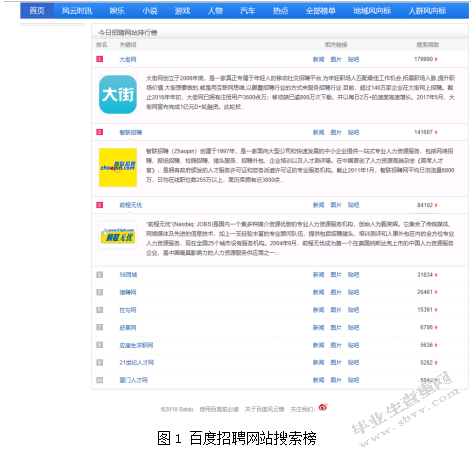Open the 娱乐 tab
The image size is (471, 453).
tap(117, 11)
